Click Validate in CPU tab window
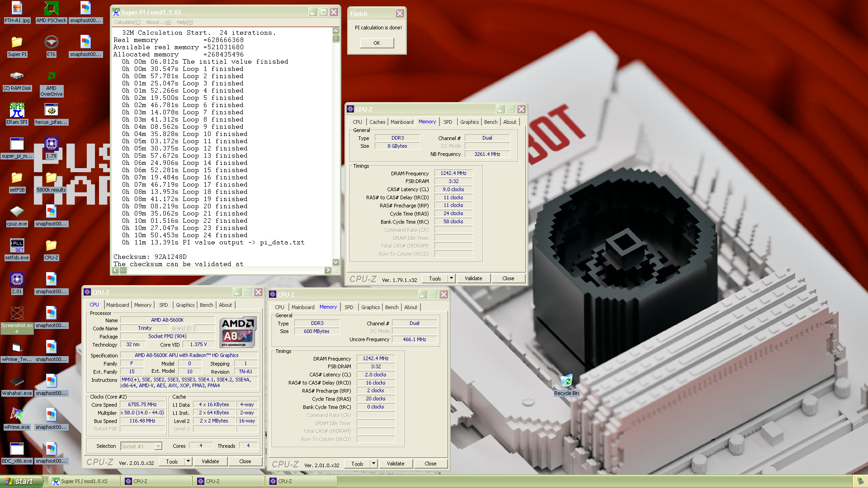The width and height of the screenshot is (868, 488). 210,461
